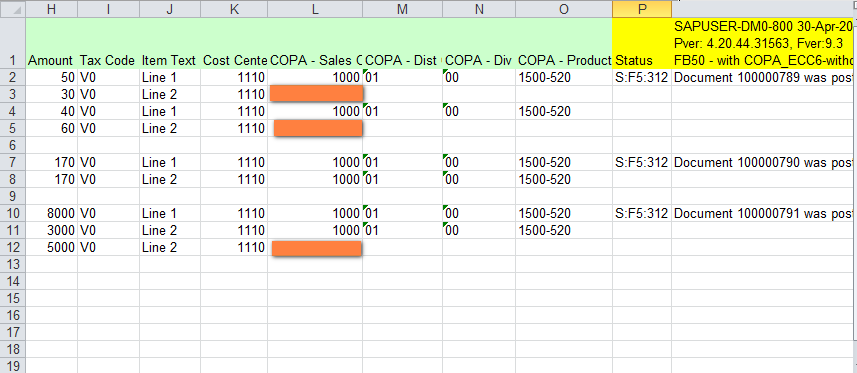Image resolution: width=857 pixels, height=373 pixels.
Task: Select the Amount cell showing 8000
Action: pos(51,213)
